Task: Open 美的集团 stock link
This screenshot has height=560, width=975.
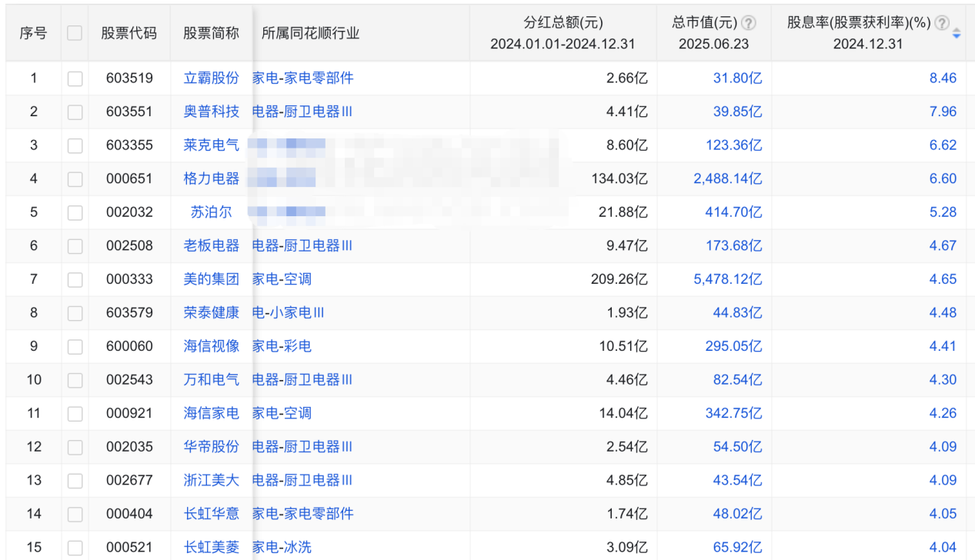Action: tap(212, 278)
